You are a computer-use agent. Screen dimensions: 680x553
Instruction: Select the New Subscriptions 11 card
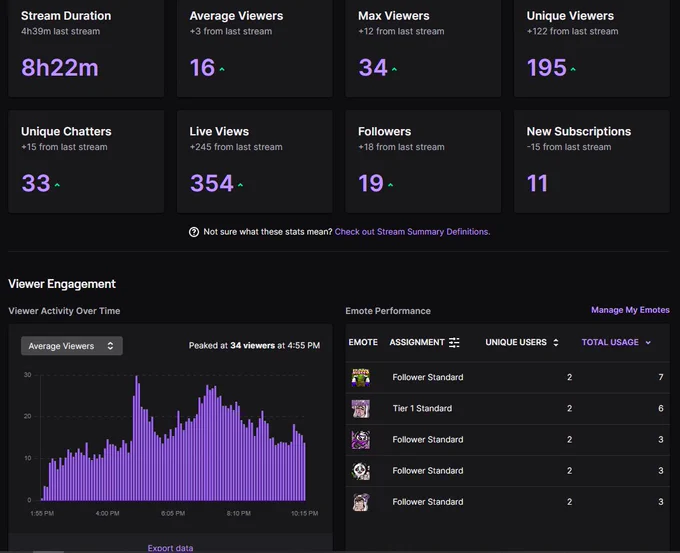click(592, 161)
